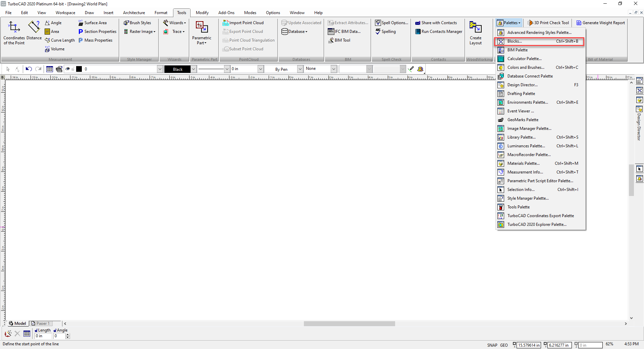This screenshot has width=644, height=349.
Task: Select the arrow Select tool
Action: [8, 69]
